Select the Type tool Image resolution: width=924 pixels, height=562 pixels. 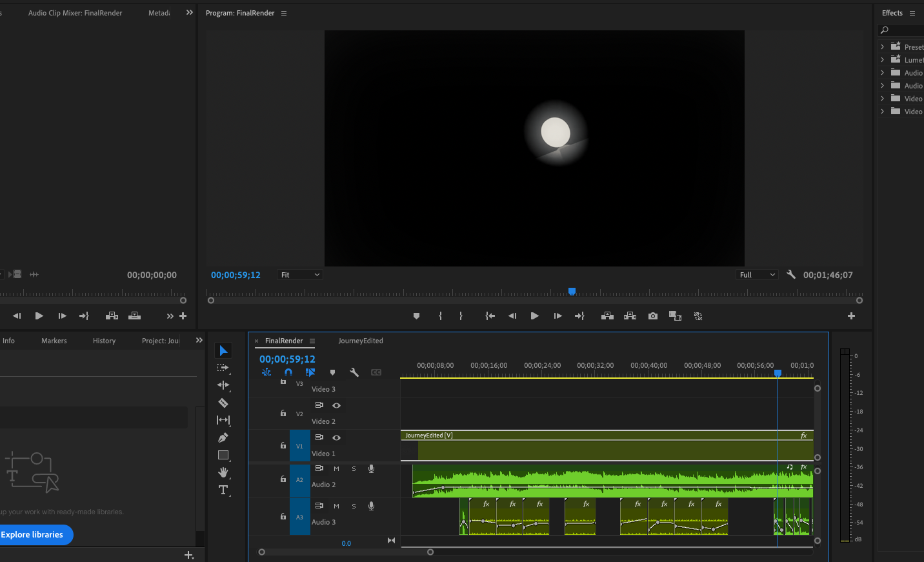pyautogui.click(x=223, y=490)
